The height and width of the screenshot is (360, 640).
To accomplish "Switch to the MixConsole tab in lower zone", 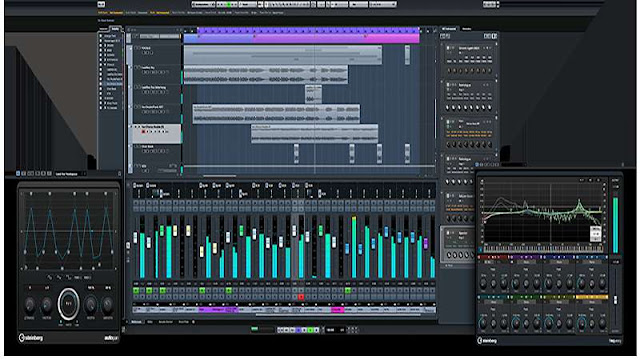I will pyautogui.click(x=136, y=322).
